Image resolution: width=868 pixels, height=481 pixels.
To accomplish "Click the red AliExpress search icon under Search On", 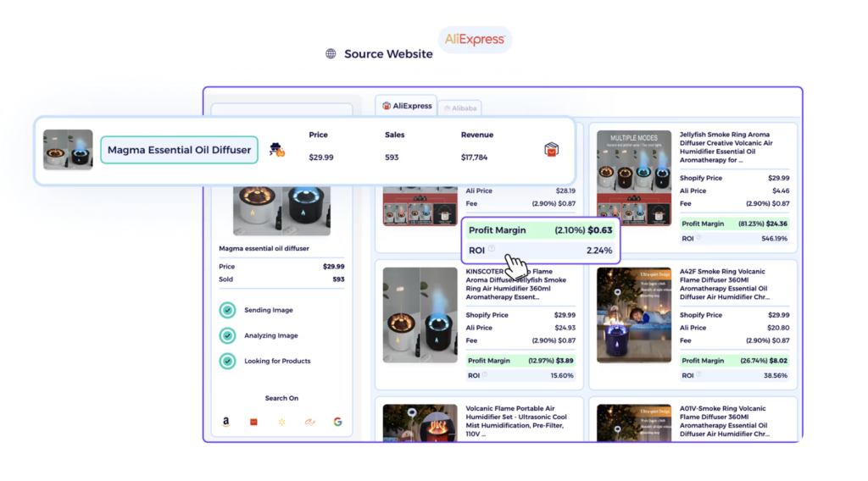I will (x=253, y=422).
